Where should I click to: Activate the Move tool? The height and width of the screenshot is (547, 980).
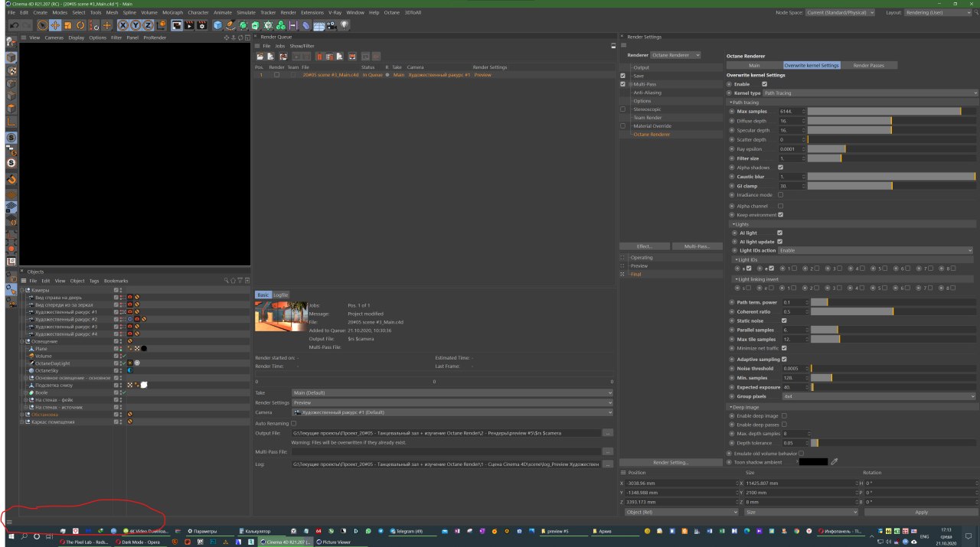[55, 25]
